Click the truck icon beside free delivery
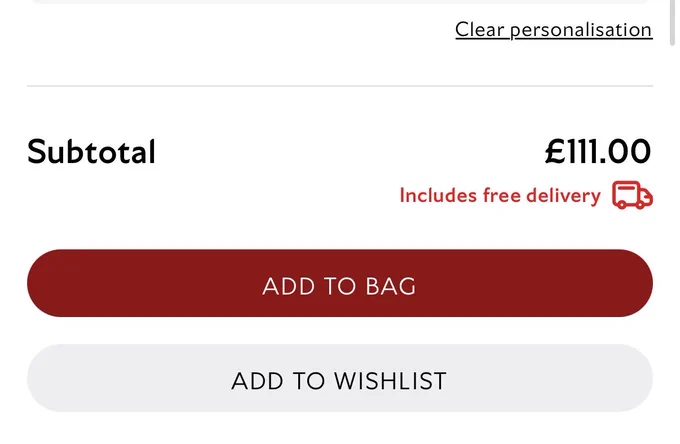The width and height of the screenshot is (680, 444). tap(632, 195)
